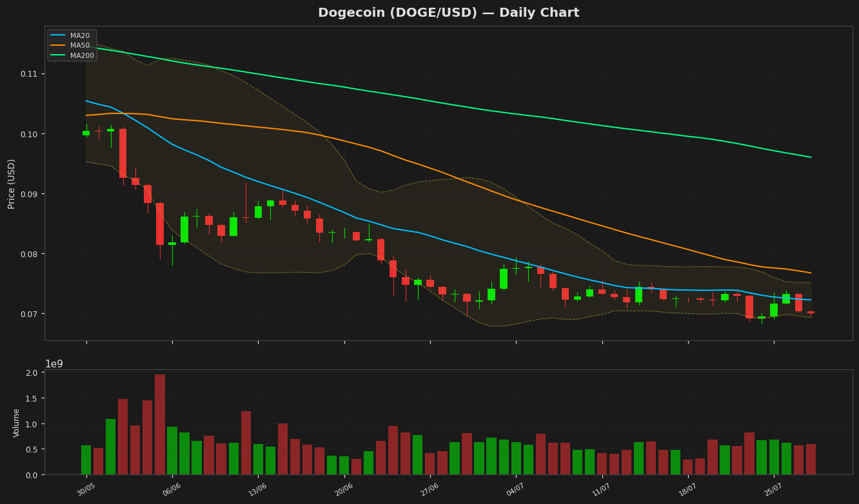Click the 1.0 volume tick label
The height and width of the screenshot is (504, 859).
click(x=32, y=424)
